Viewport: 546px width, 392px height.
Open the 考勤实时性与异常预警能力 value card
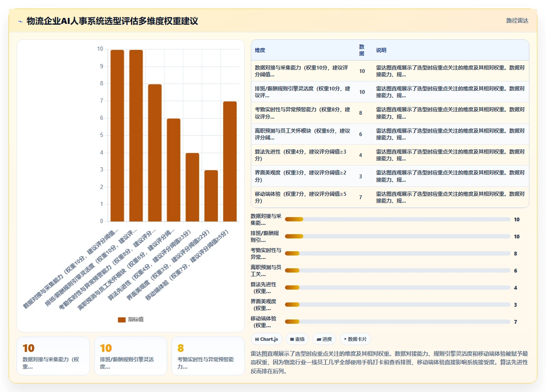[208, 356]
